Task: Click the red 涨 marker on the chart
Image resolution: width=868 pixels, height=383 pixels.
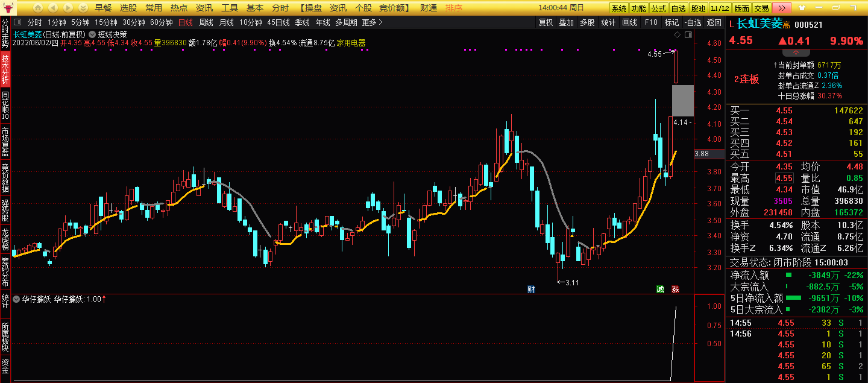Action: (x=675, y=289)
